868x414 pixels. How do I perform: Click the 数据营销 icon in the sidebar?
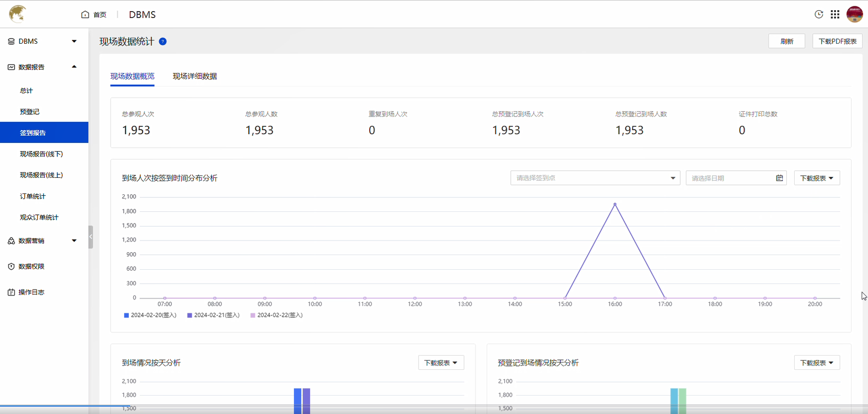[11, 241]
